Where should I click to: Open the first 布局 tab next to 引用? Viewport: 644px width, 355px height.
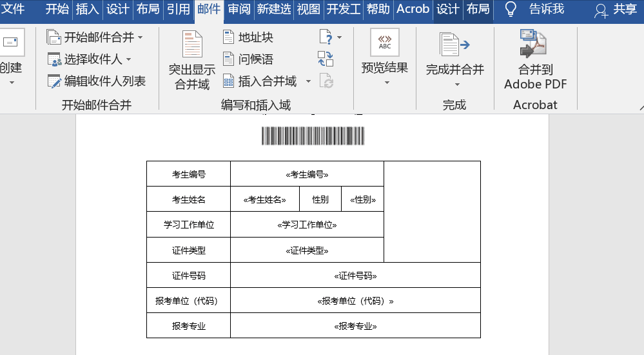pyautogui.click(x=148, y=8)
